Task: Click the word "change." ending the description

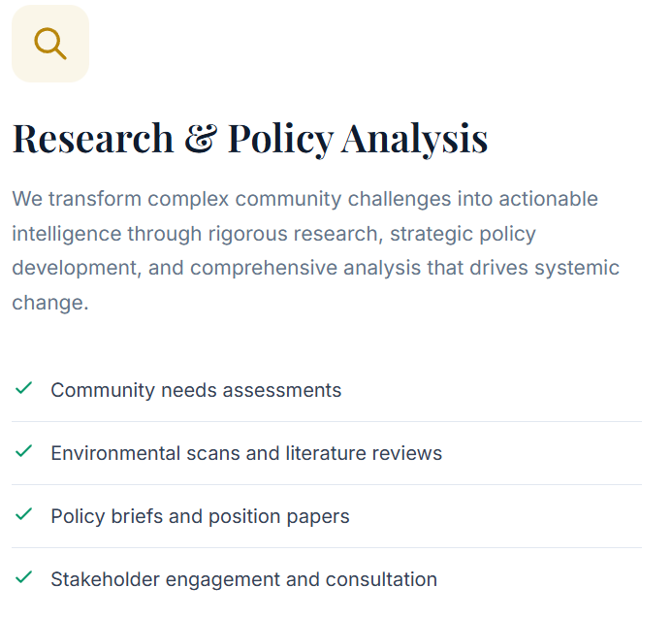Action: 50,302
